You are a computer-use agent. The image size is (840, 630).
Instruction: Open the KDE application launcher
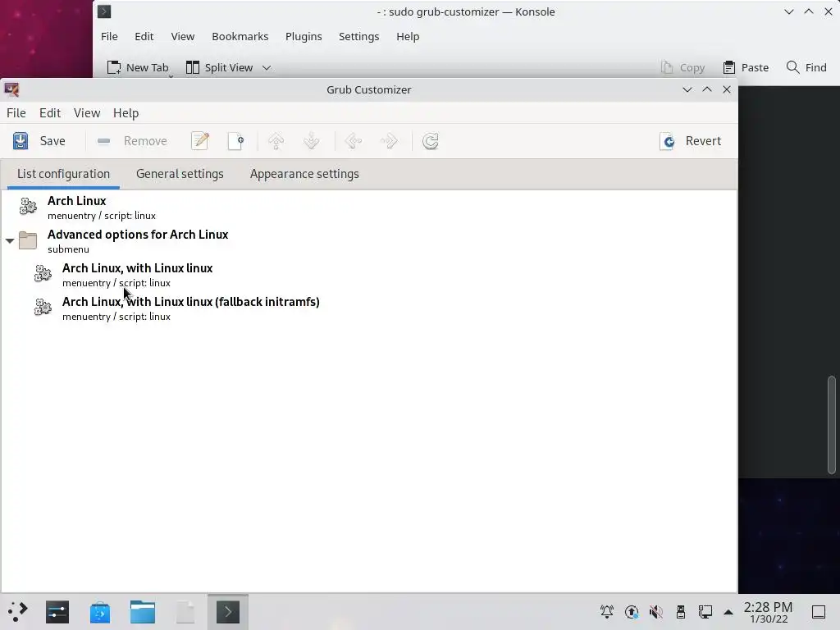point(17,612)
